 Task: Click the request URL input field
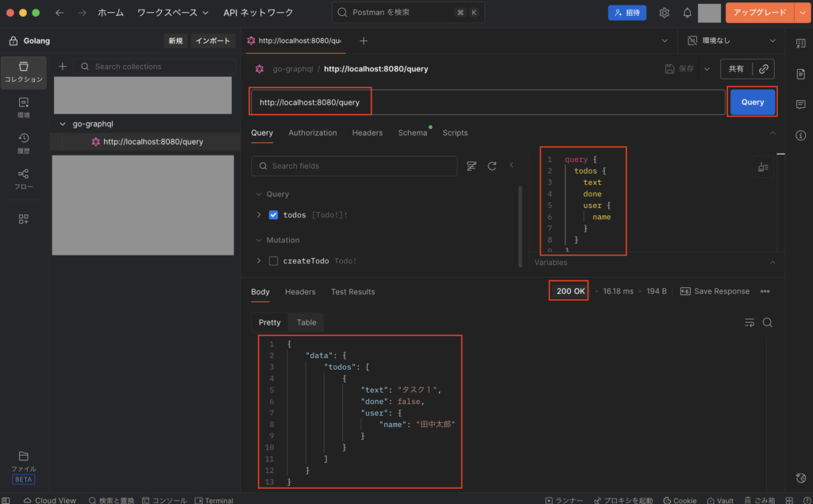tap(486, 102)
